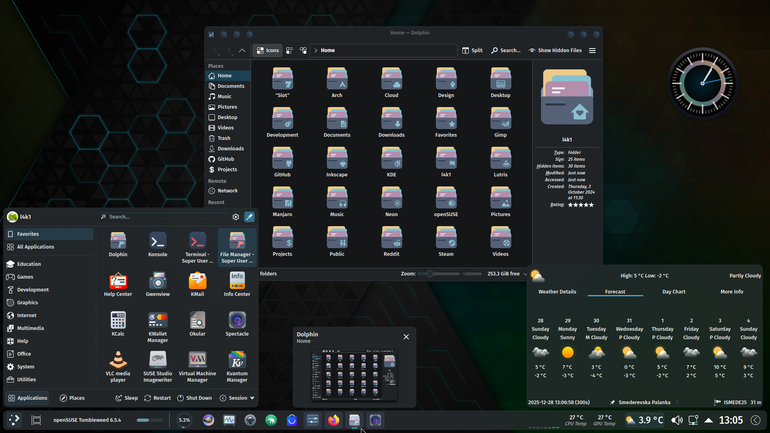
Task: Open the Lutris folder in Dolphin
Action: coord(500,162)
